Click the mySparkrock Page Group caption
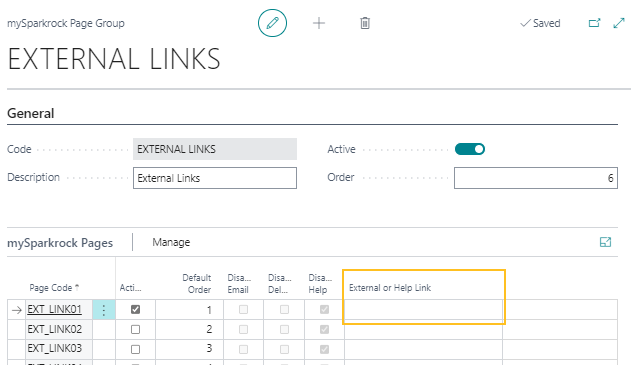 [66, 23]
